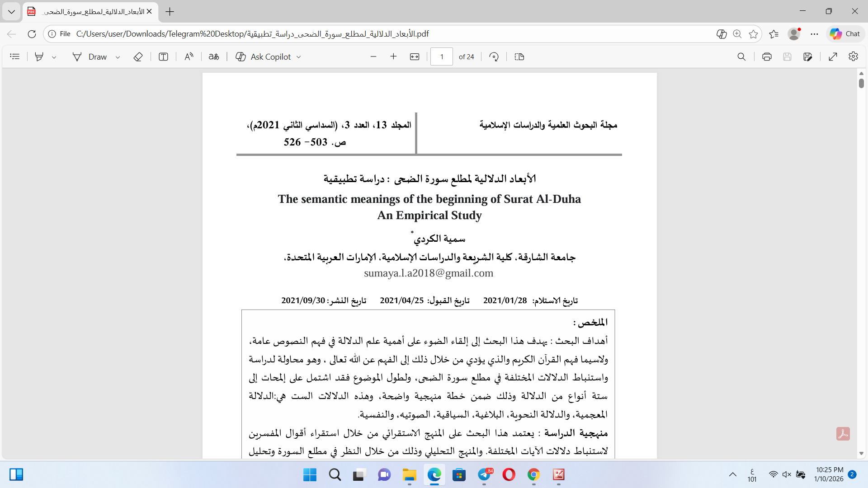Enter full screen mode

pos(833,57)
